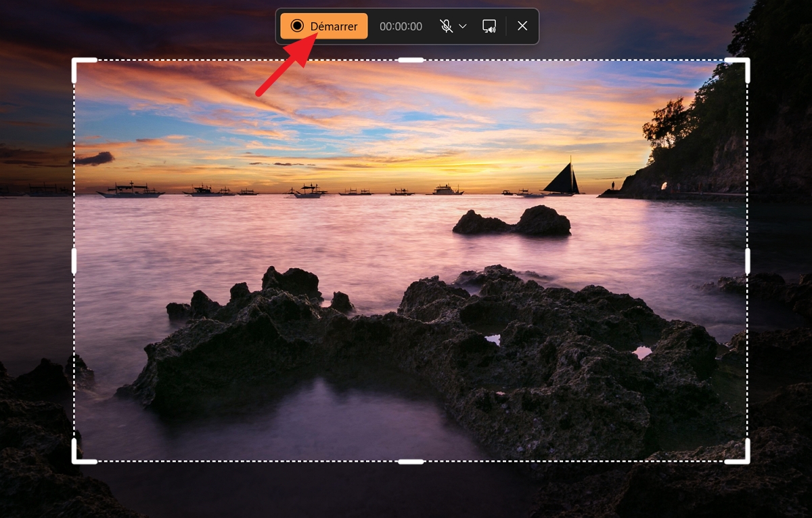Select the top edge middle handle
Screen dimensions: 812x518
[411, 60]
